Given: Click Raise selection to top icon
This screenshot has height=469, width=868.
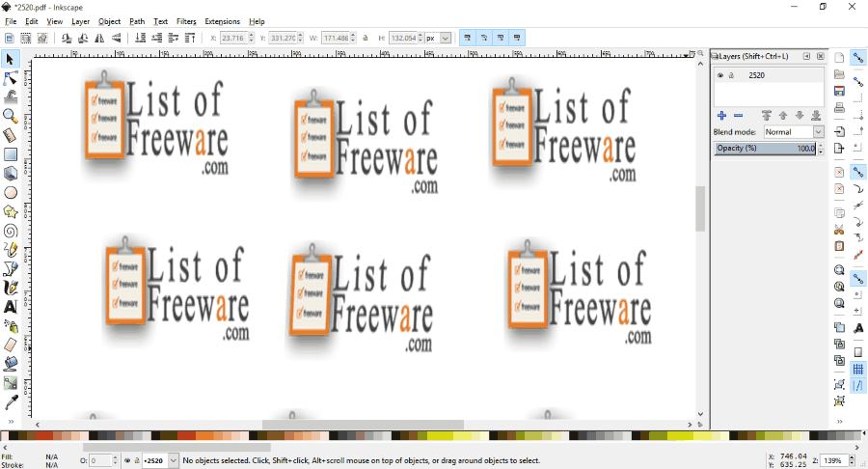Looking at the screenshot, I should 190,38.
